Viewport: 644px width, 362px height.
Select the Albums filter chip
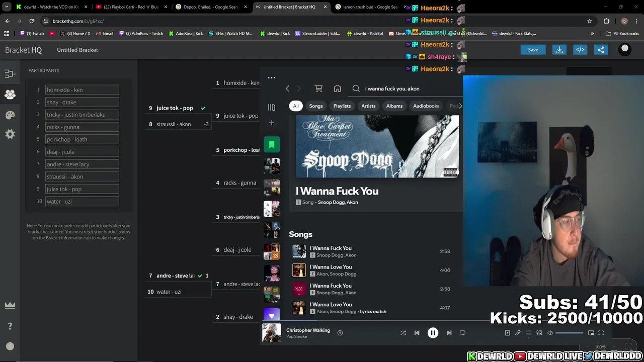click(x=394, y=106)
